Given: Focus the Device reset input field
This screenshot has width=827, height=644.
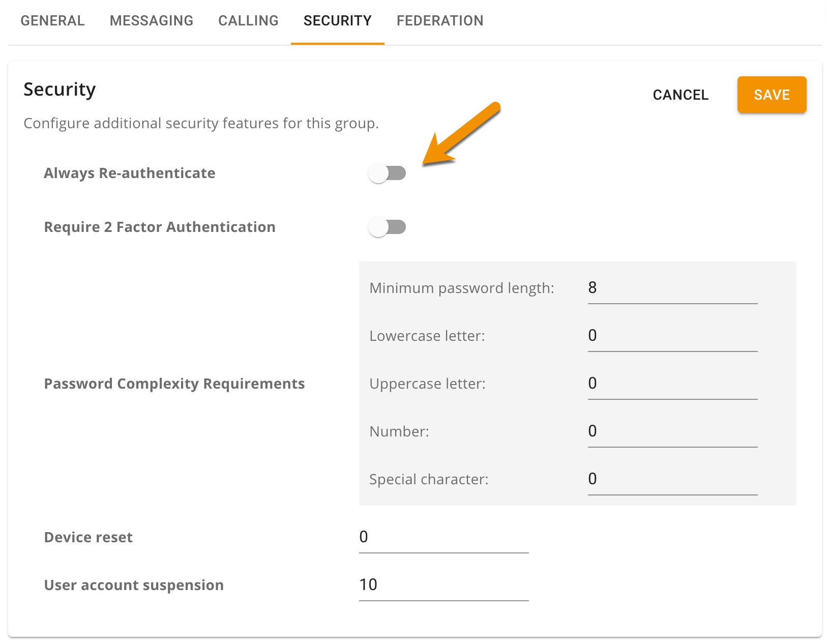Looking at the screenshot, I should point(443,538).
